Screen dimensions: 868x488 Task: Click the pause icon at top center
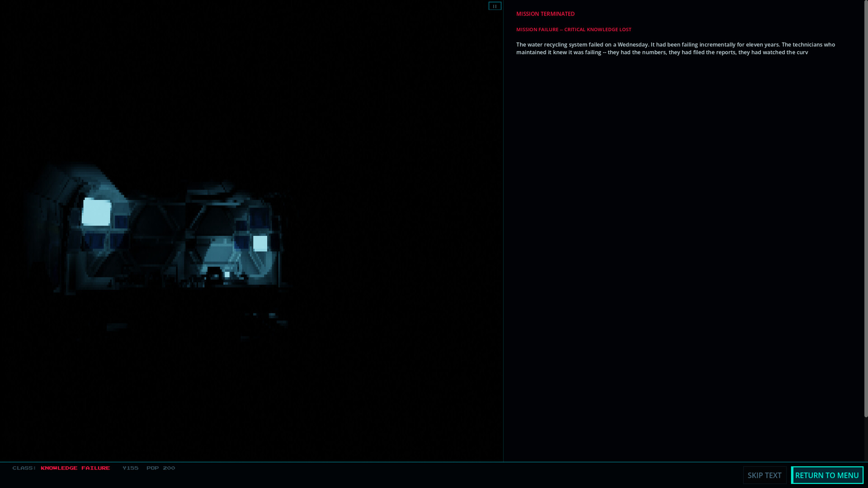pyautogui.click(x=495, y=6)
